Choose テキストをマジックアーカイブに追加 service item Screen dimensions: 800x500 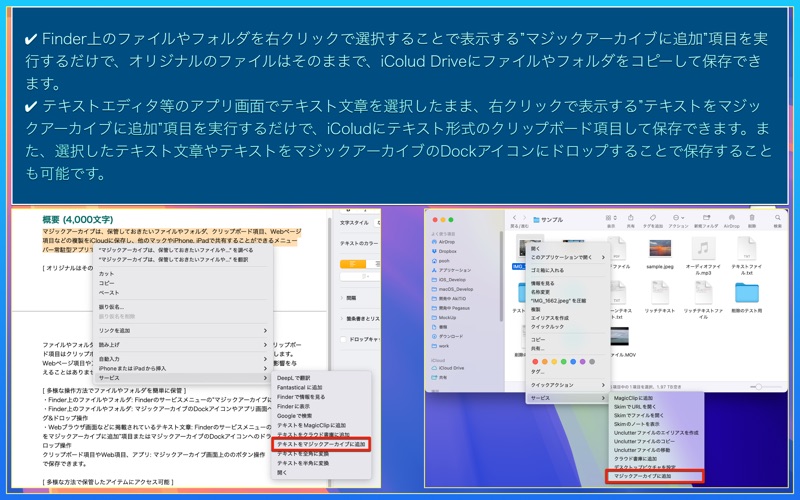tap(321, 444)
